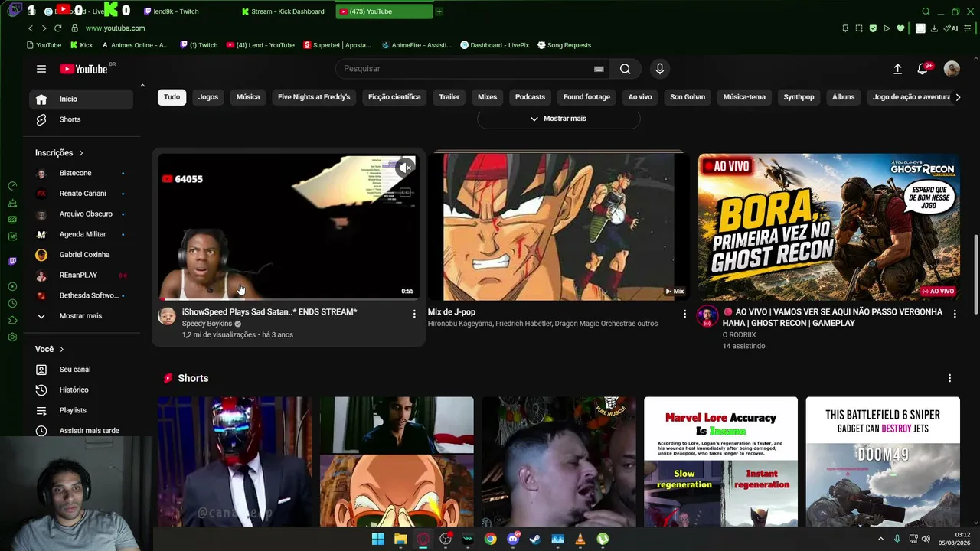The width and height of the screenshot is (980, 551).
Task: Open the search tabs magnifier in title bar
Action: [x=926, y=11]
